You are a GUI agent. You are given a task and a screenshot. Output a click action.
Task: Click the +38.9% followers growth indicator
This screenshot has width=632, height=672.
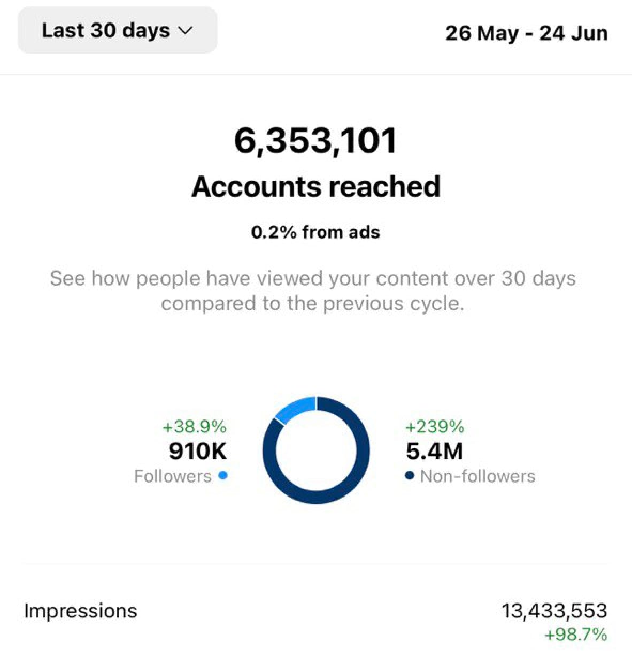pyautogui.click(x=194, y=427)
